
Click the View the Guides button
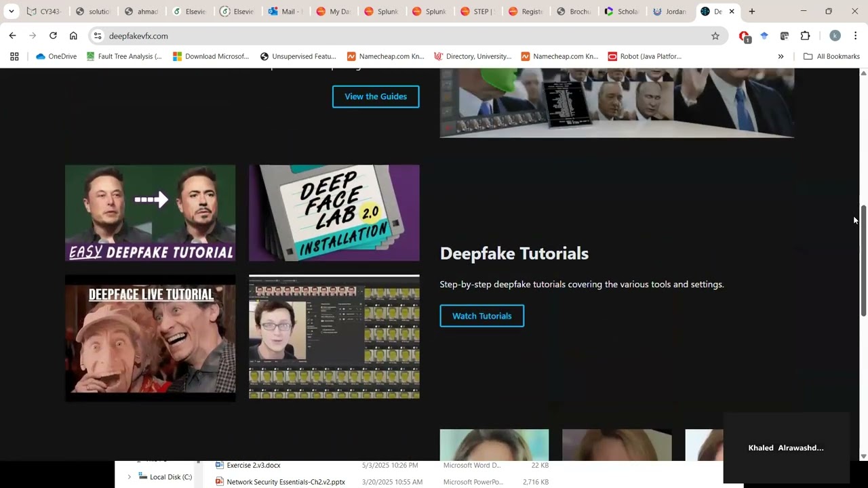pos(376,96)
